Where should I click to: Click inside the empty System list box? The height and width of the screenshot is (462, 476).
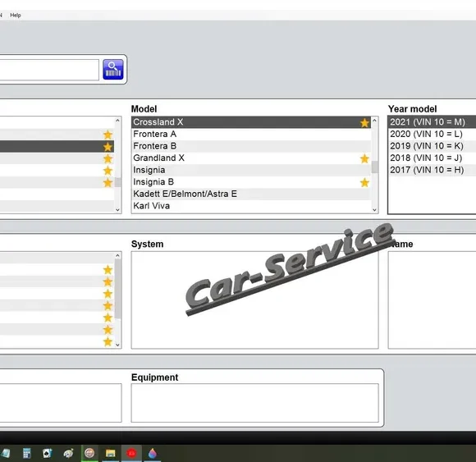[254, 300]
